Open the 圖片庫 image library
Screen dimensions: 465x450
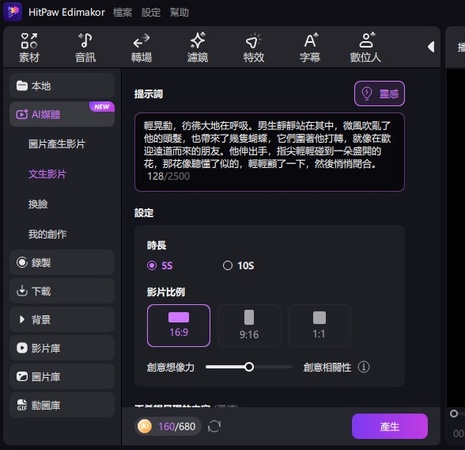pyautogui.click(x=62, y=377)
